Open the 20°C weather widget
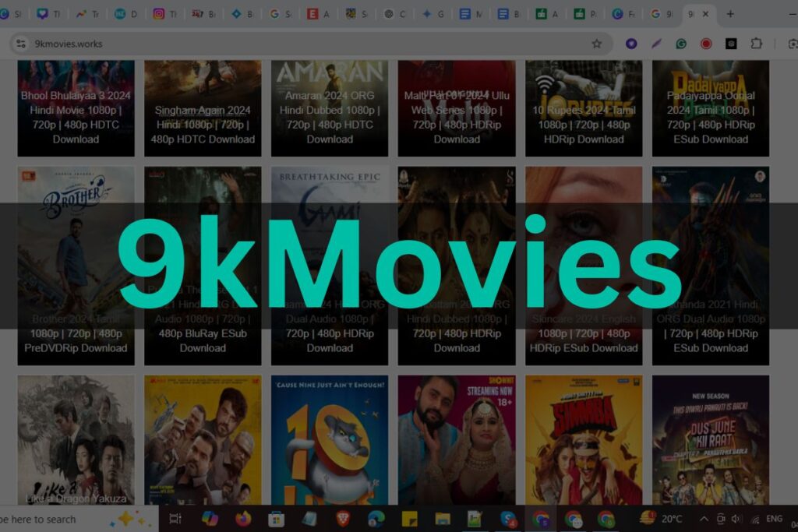798x532 pixels. (x=661, y=519)
